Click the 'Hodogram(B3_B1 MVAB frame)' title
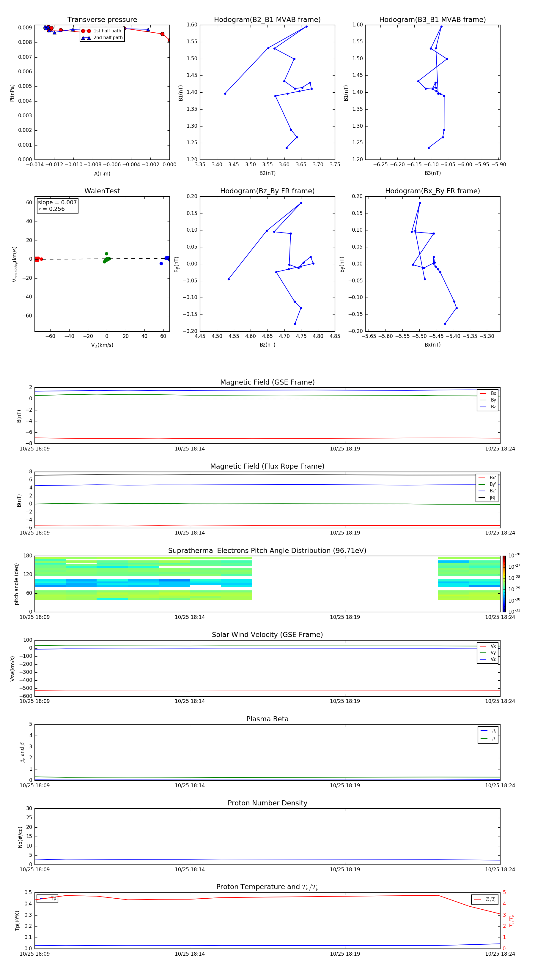Screen dimensions: 535x980 point(432,20)
